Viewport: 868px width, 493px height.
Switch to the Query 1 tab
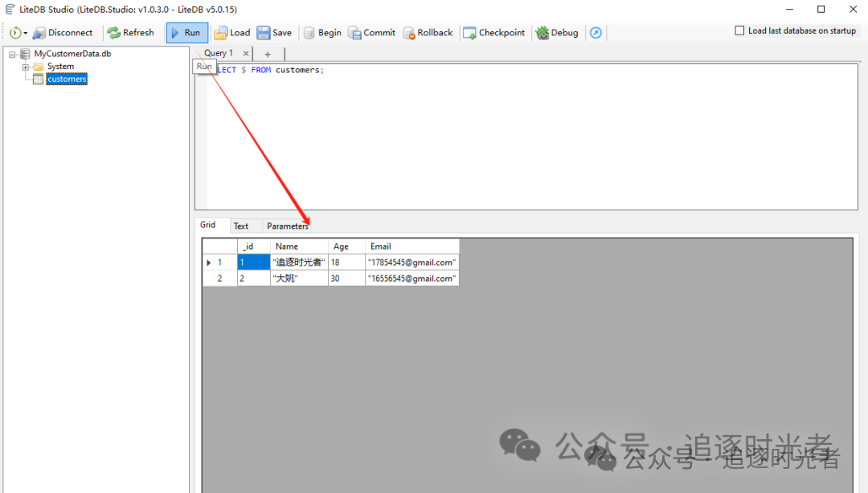tap(219, 53)
